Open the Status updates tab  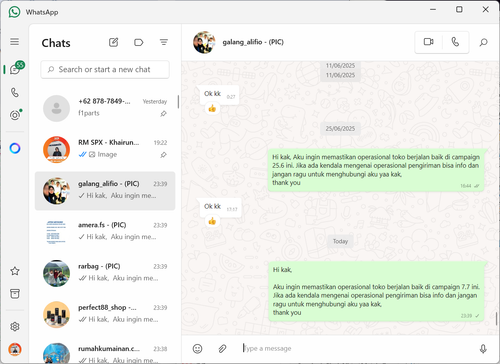pos(15,115)
